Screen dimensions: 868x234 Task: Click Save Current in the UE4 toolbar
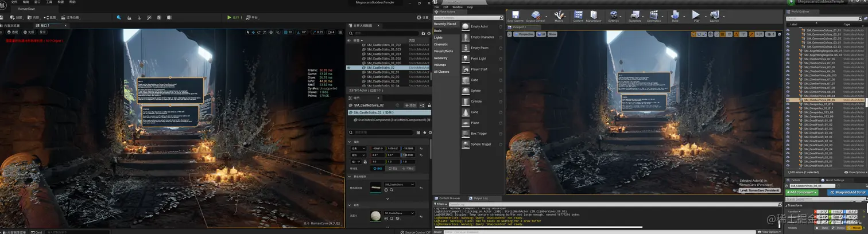tap(515, 15)
